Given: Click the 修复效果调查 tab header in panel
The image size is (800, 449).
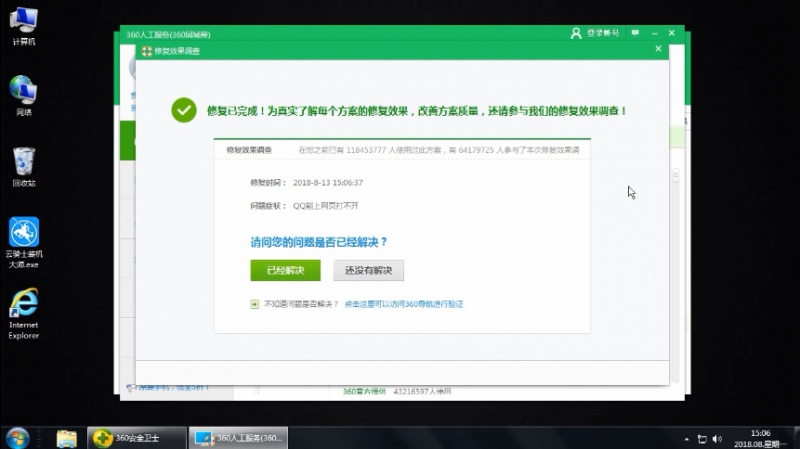Looking at the screenshot, I should 249,150.
